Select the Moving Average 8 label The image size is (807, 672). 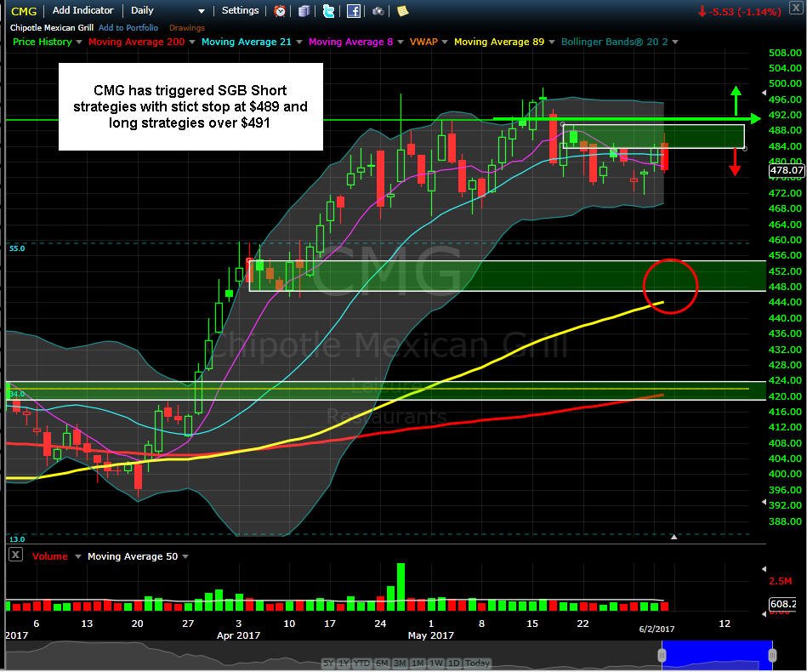click(x=351, y=42)
